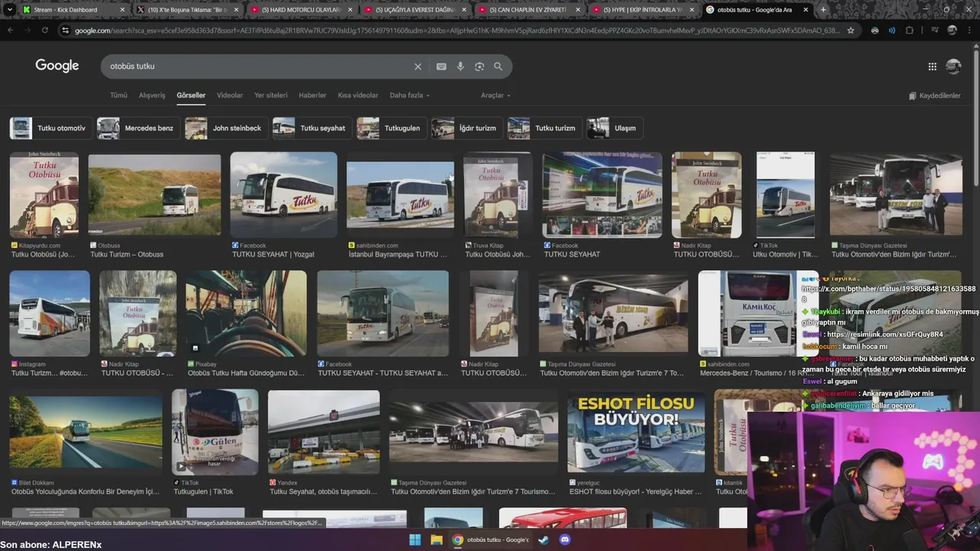Select the Görseller tab

pyautogui.click(x=191, y=96)
